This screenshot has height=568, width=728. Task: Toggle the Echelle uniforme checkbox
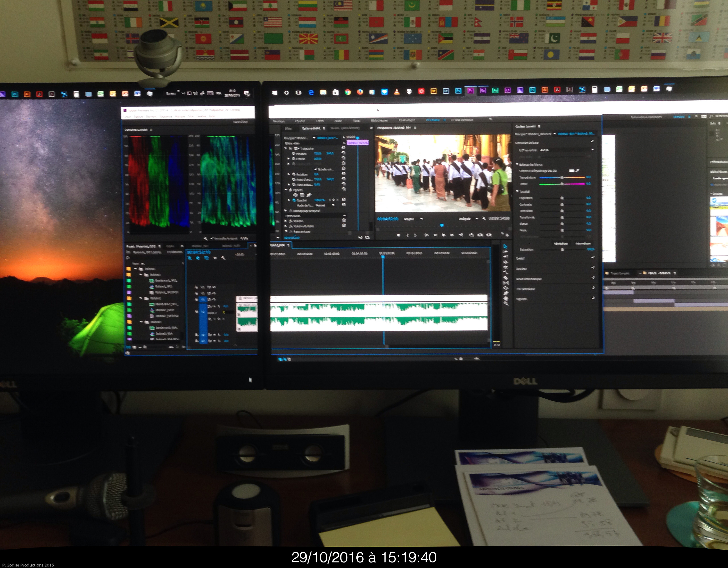(316, 169)
